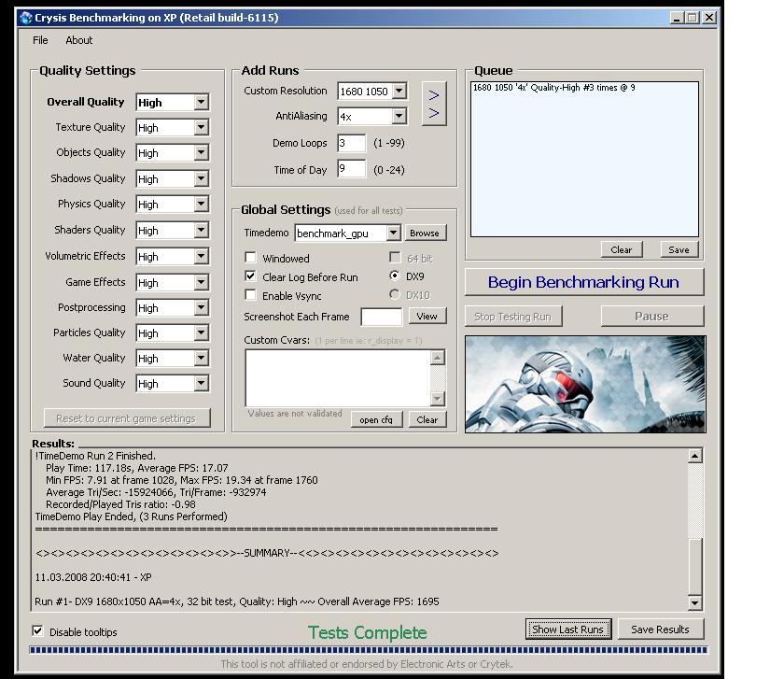Click View button for screenshots
The height and width of the screenshot is (679, 784).
[x=427, y=317]
